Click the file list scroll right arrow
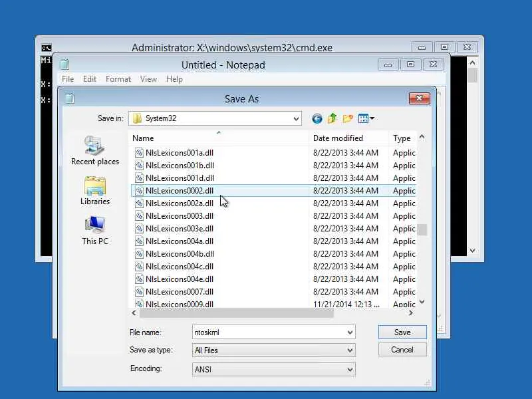 click(x=411, y=313)
